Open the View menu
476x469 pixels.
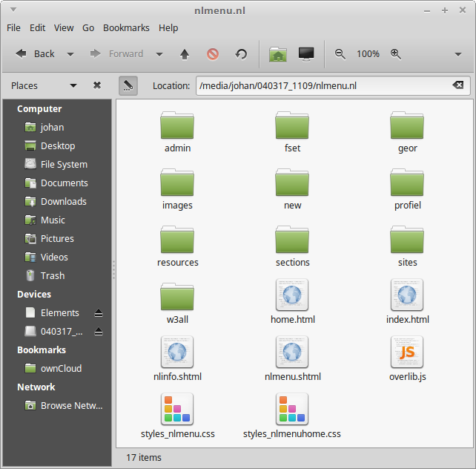click(x=64, y=27)
